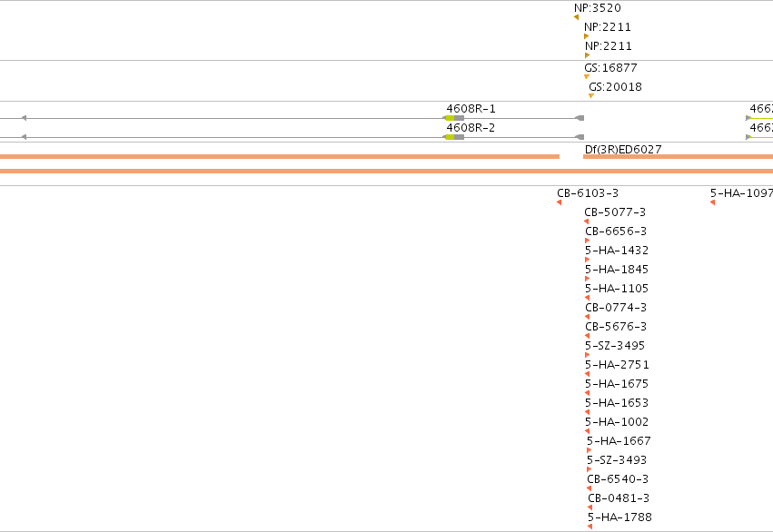Image resolution: width=773 pixels, height=532 pixels.
Task: Select the CB-6656-3 insertion label
Action: coord(616,231)
